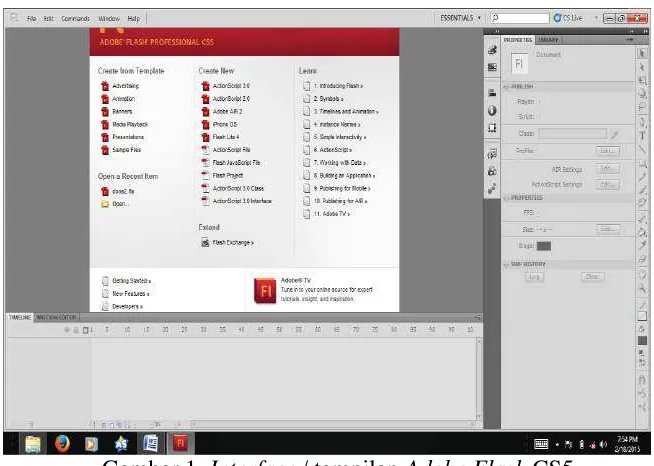Image resolution: width=654 pixels, height=466 pixels.
Task: Select the Selection arrow tool
Action: click(642, 53)
